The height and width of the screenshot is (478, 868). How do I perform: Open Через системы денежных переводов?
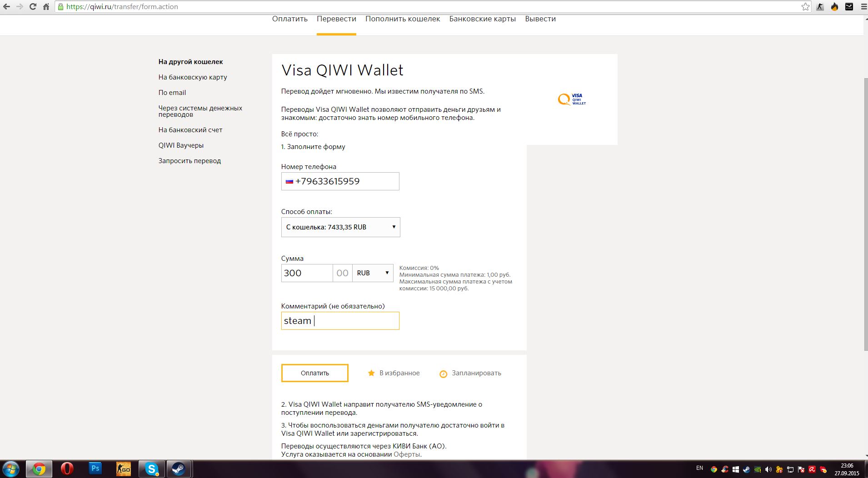click(x=200, y=111)
